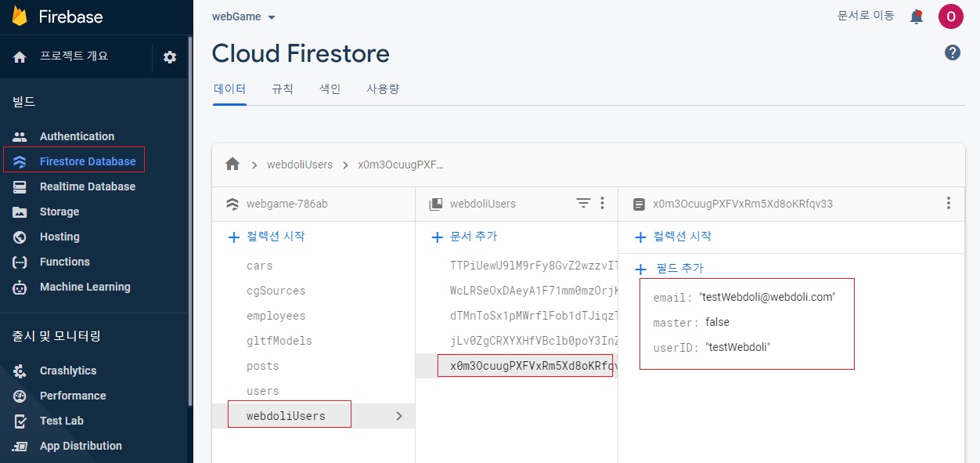This screenshot has width=980, height=463.
Task: Switch to the 규칙 tab
Action: 283,89
